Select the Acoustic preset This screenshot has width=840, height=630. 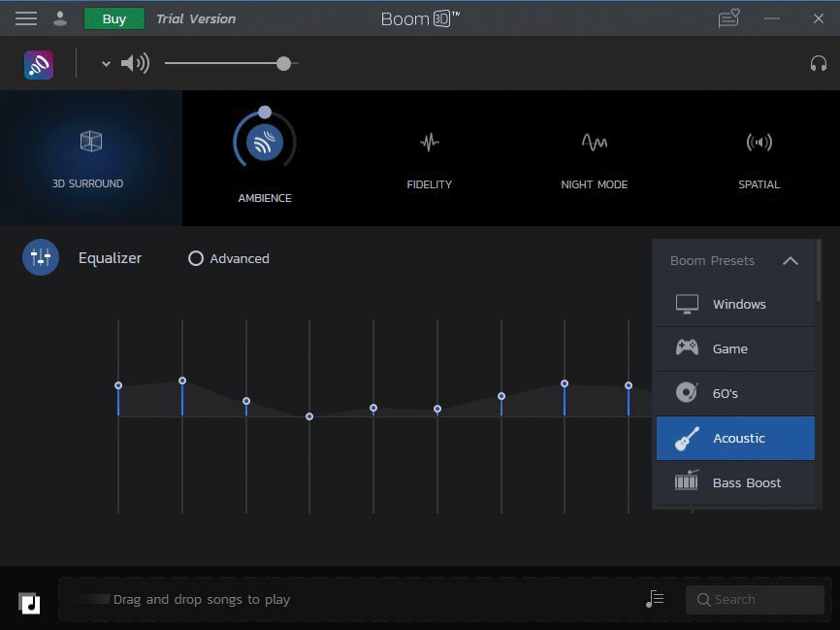[x=735, y=438]
